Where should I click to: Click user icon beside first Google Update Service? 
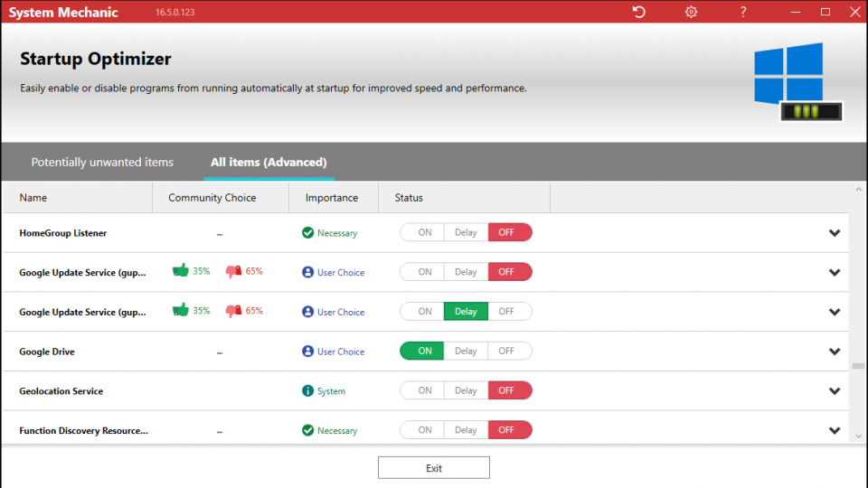coord(307,272)
